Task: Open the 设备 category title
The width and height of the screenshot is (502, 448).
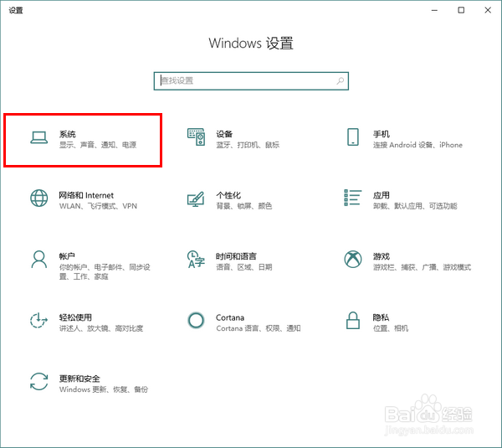Action: pos(224,134)
